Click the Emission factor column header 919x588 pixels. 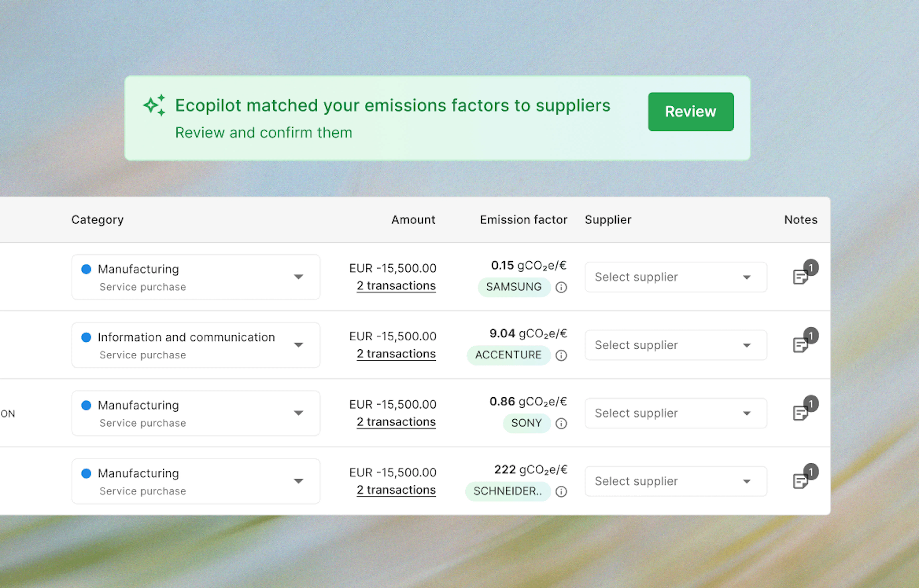[x=524, y=220]
